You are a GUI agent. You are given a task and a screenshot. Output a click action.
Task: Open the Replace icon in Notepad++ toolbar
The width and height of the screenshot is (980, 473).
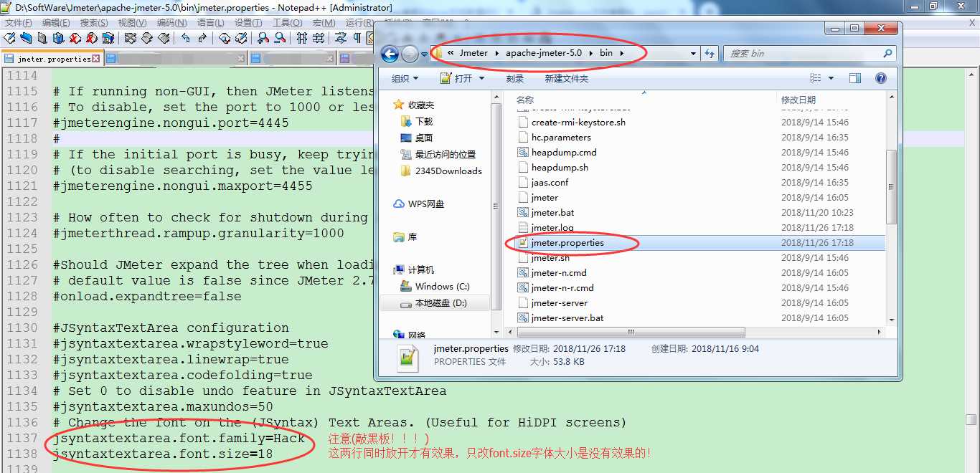pyautogui.click(x=241, y=38)
